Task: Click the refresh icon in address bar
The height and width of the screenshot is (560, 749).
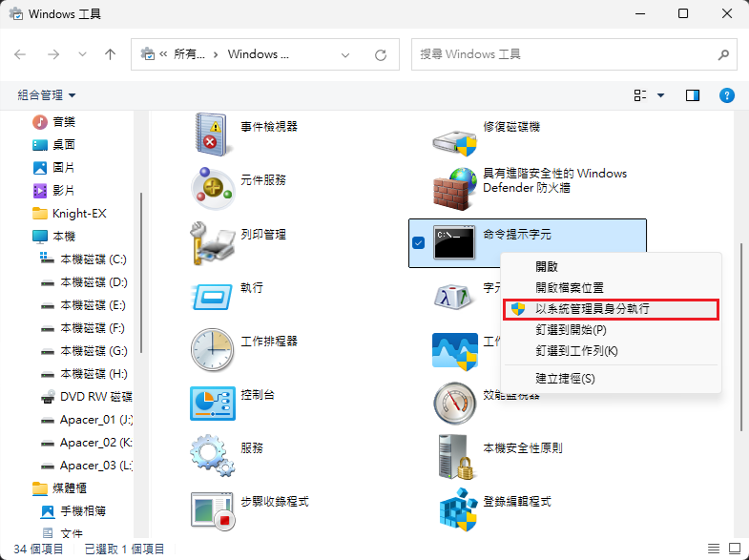Action: pyautogui.click(x=381, y=55)
